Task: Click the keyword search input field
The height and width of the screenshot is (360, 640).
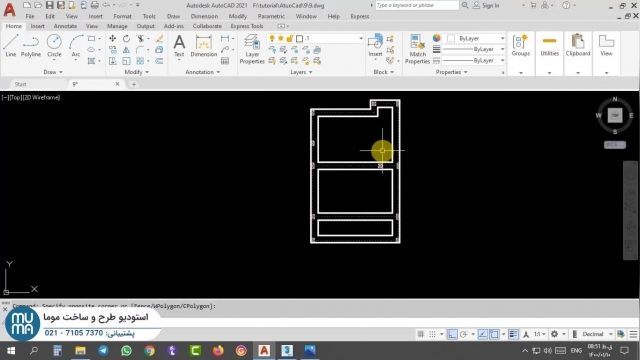Action: point(417,5)
